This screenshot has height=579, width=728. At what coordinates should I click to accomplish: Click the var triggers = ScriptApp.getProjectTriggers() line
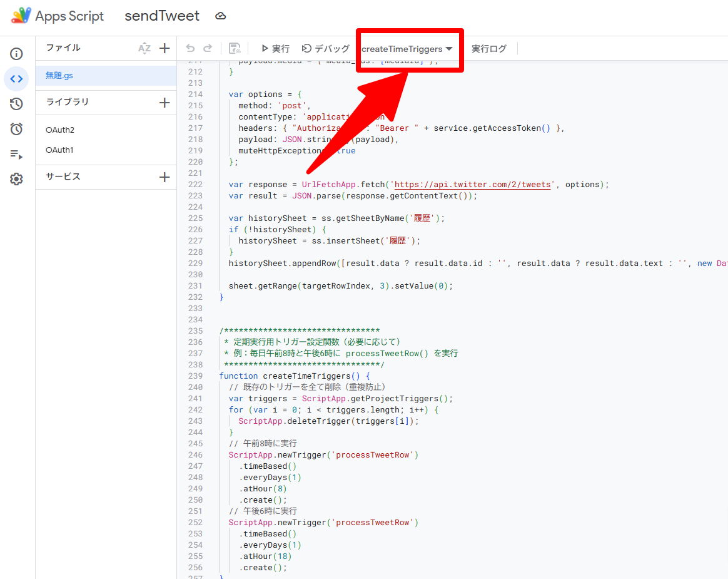[x=340, y=399]
